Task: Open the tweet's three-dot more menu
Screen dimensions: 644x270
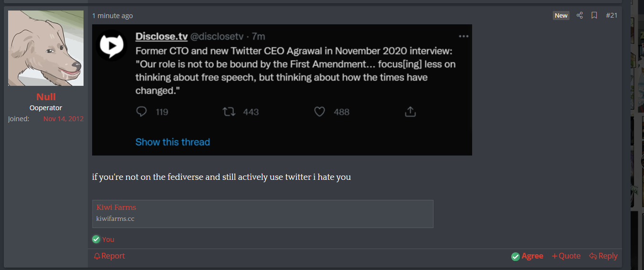Action: coord(464,36)
